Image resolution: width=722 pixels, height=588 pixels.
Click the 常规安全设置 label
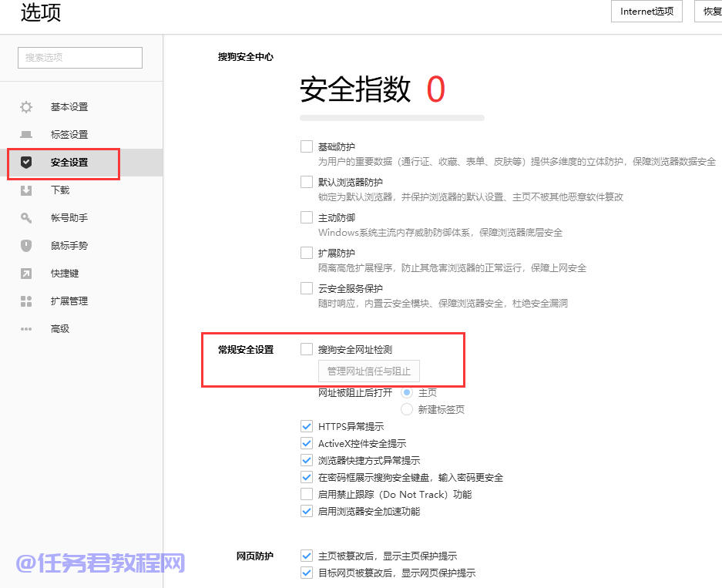(x=246, y=349)
